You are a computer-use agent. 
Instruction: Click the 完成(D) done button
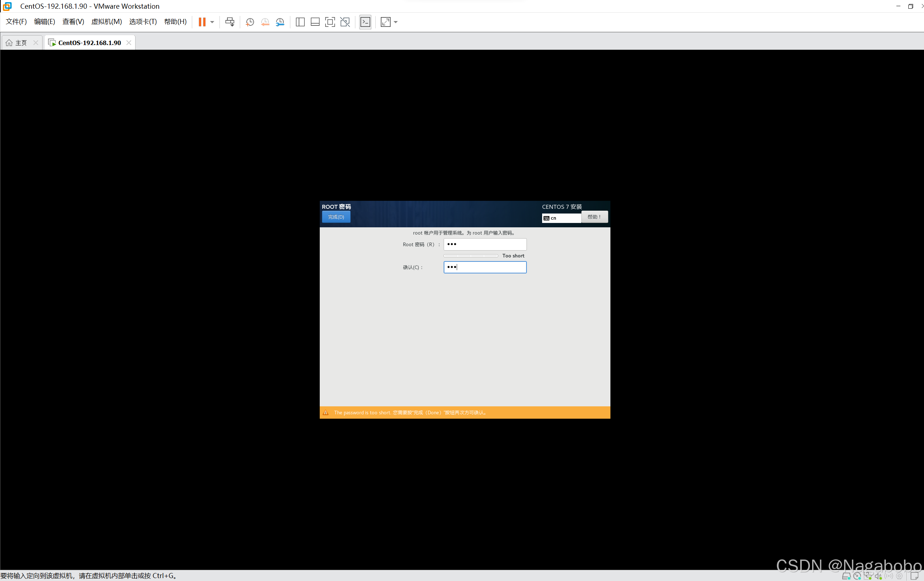click(x=336, y=217)
